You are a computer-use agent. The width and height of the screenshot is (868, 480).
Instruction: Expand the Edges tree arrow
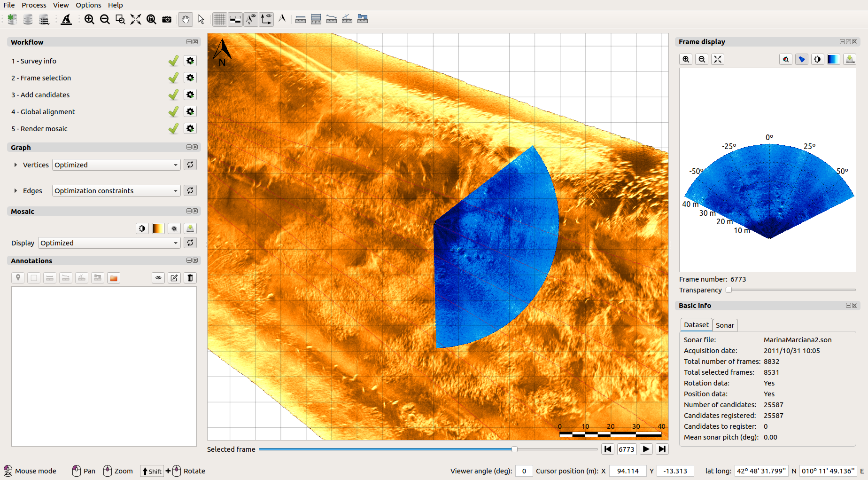pos(15,191)
